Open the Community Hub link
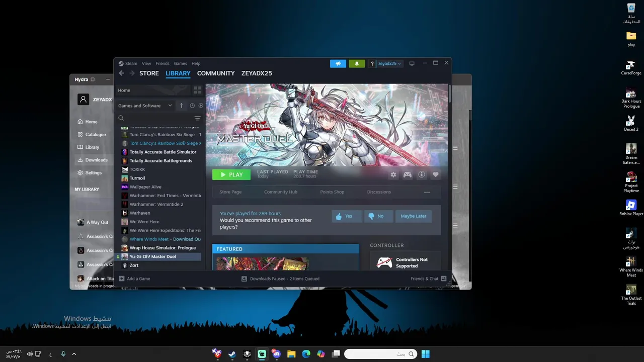This screenshot has height=362, width=644. pos(281,192)
